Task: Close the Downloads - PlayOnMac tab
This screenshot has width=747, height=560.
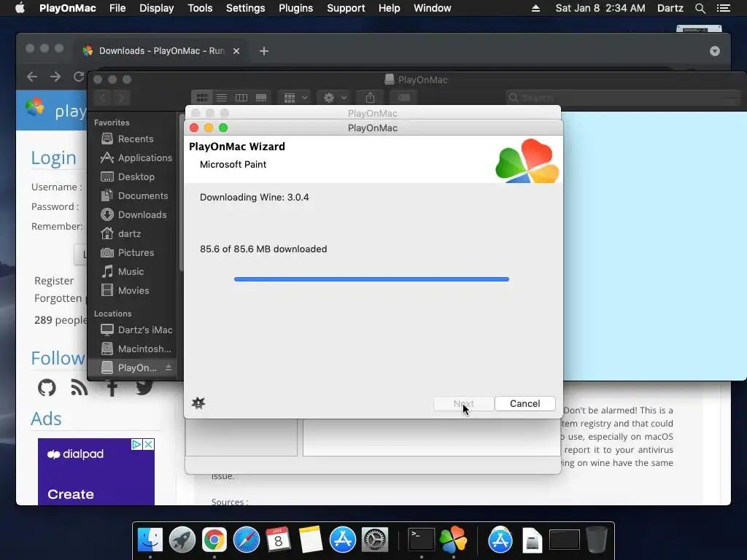Action: [x=236, y=51]
